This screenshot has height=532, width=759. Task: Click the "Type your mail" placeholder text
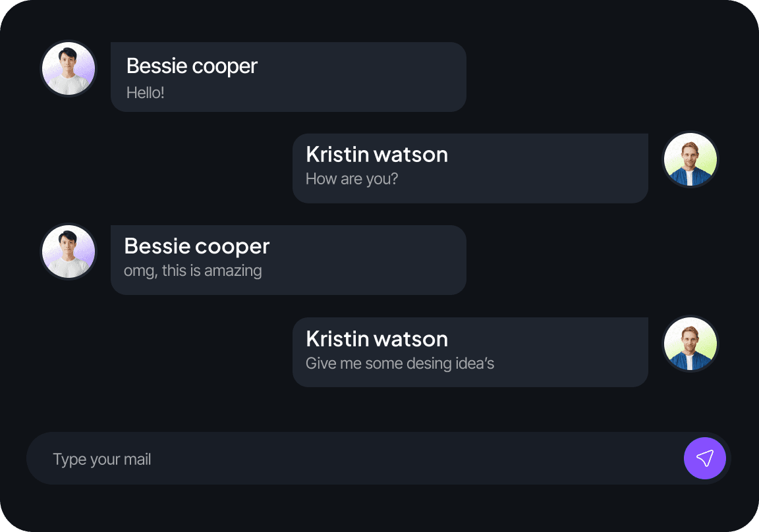click(x=102, y=459)
